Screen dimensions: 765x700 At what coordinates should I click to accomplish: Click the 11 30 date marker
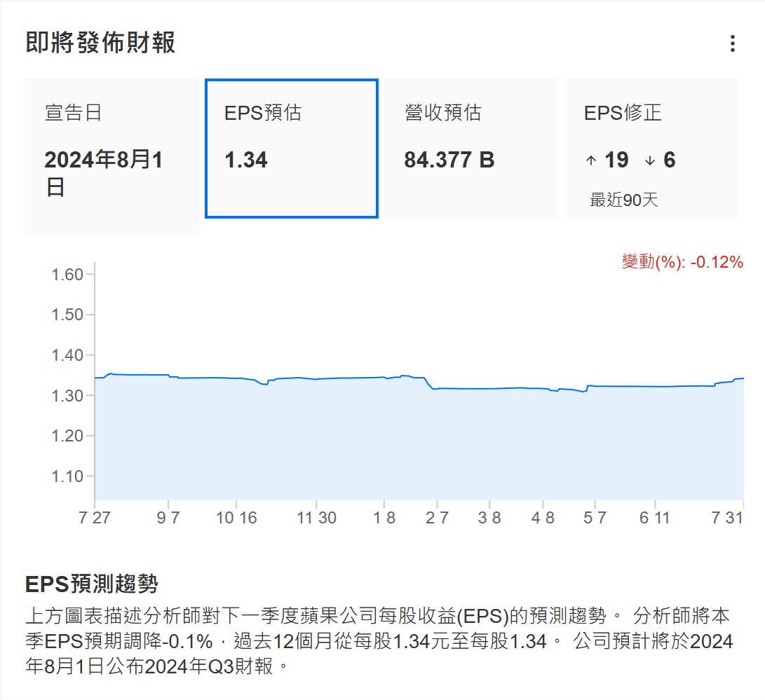(x=316, y=518)
